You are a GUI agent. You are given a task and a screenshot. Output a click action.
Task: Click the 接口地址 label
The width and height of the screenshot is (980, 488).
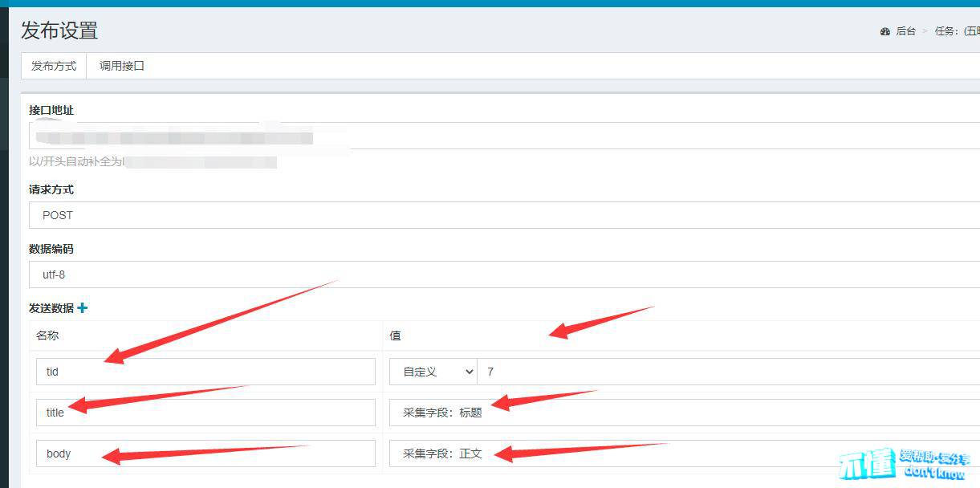pos(51,110)
